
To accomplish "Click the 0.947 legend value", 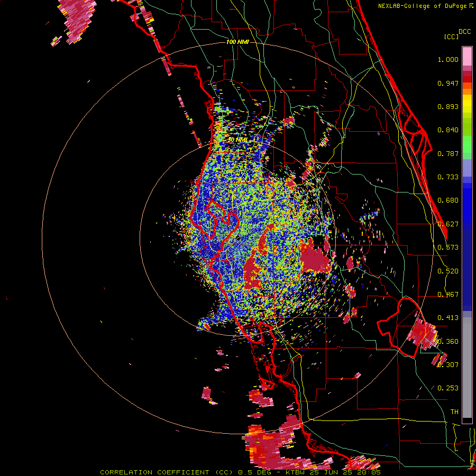I will click(x=448, y=83).
